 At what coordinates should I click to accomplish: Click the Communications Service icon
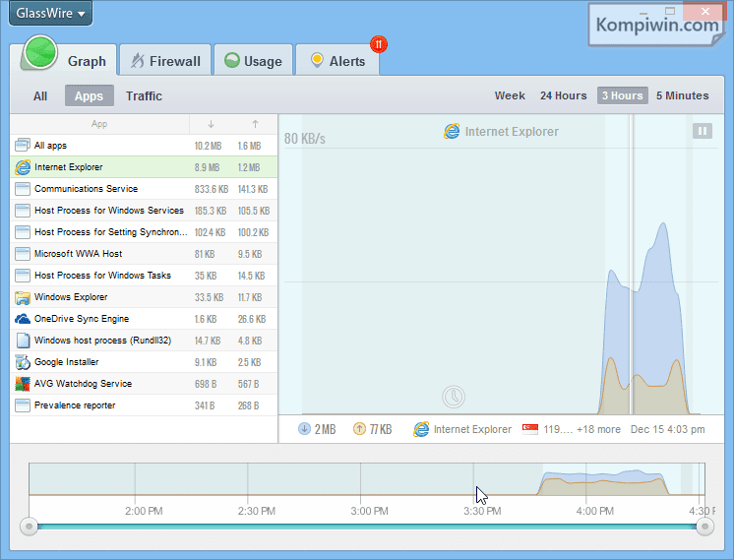point(23,189)
